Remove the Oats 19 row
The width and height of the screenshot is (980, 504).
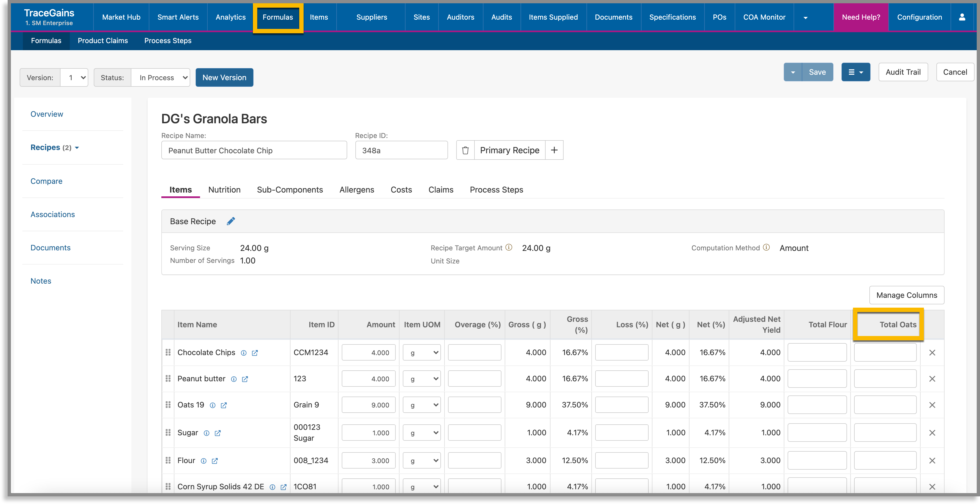932,405
